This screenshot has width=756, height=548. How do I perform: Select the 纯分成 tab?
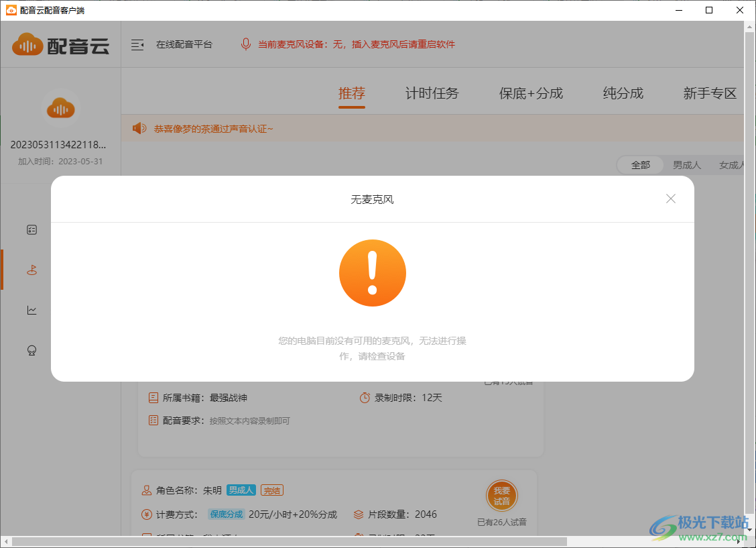tap(623, 93)
